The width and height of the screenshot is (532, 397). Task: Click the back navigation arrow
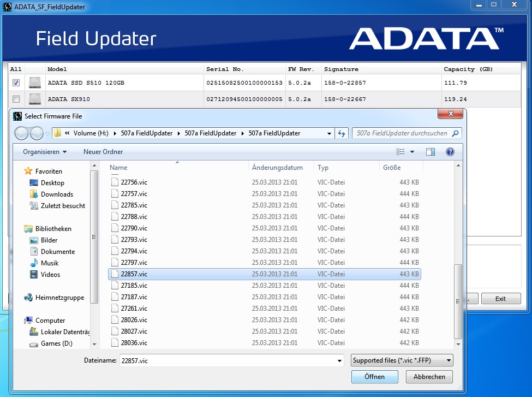pos(21,133)
